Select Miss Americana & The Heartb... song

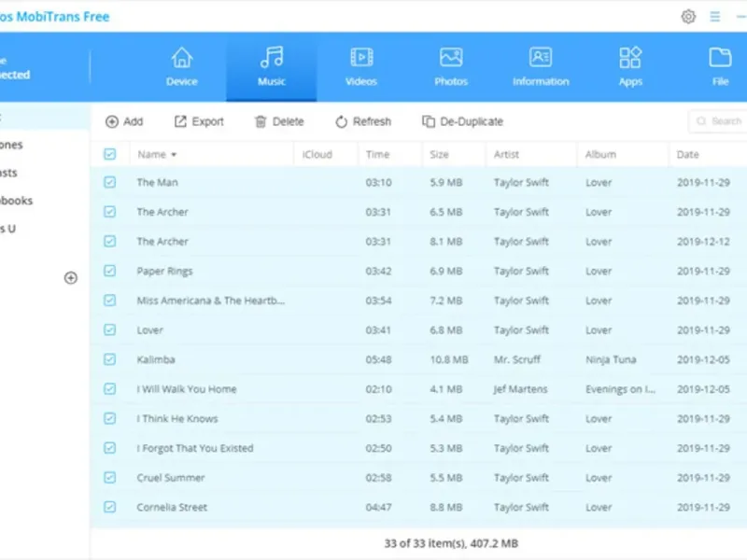pyautogui.click(x=211, y=301)
